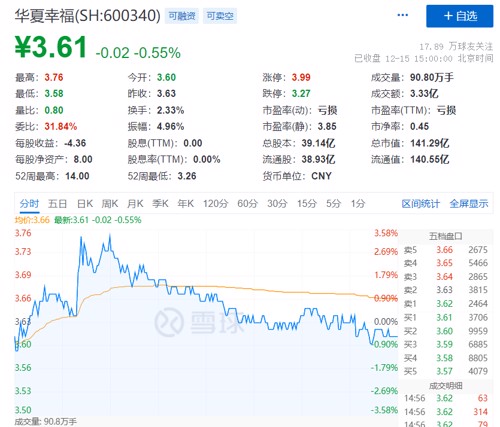The width and height of the screenshot is (500, 427).
Task: Select the 卖1 order row at 3.62
Action: coord(445,304)
